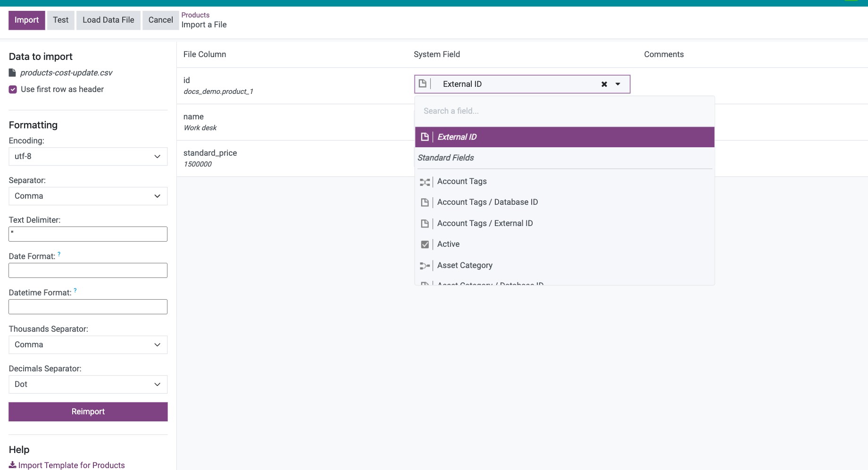Toggle Use first row as header checkbox
The image size is (868, 470).
pos(13,89)
